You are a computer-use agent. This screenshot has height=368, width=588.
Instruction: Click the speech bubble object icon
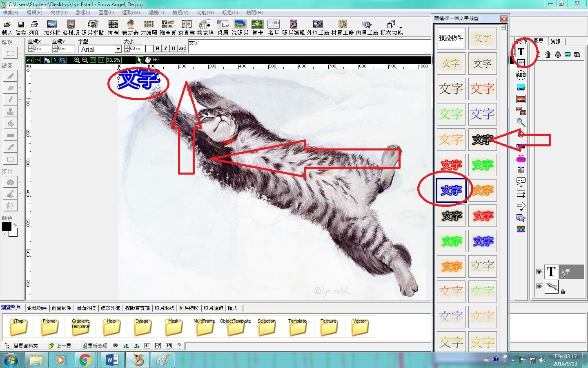[521, 182]
